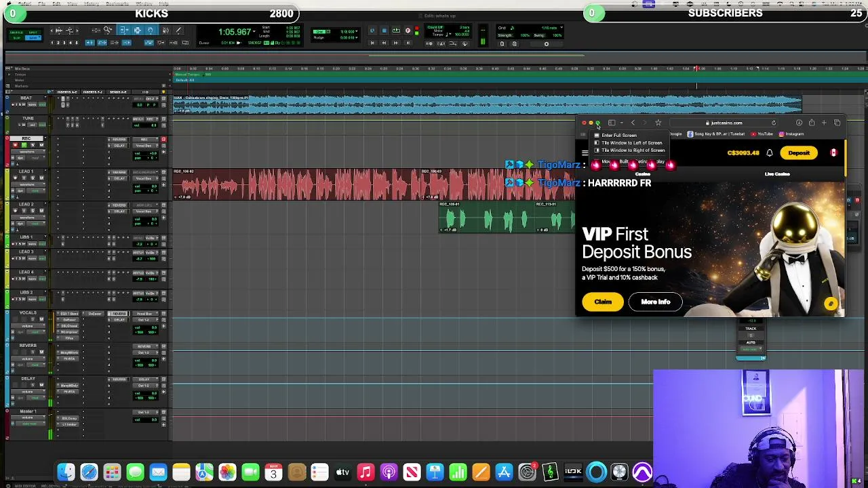Choose Tile Window to Left of Screen
This screenshot has width=868, height=488.
[632, 143]
